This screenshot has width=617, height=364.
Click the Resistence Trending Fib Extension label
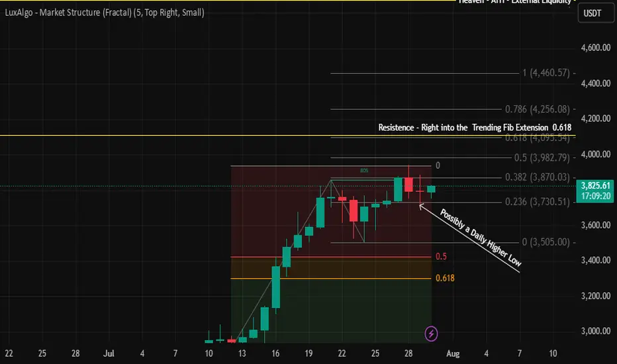coord(475,128)
